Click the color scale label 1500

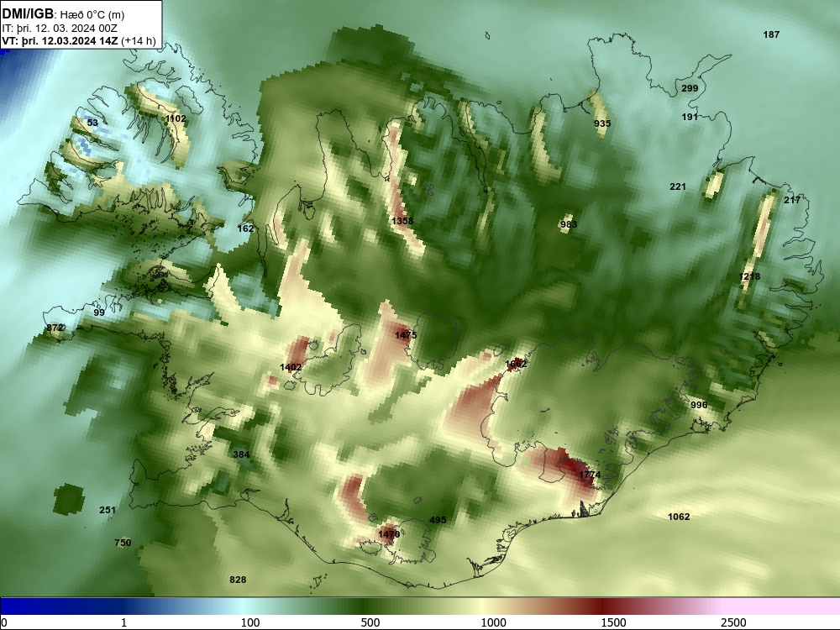point(613,622)
